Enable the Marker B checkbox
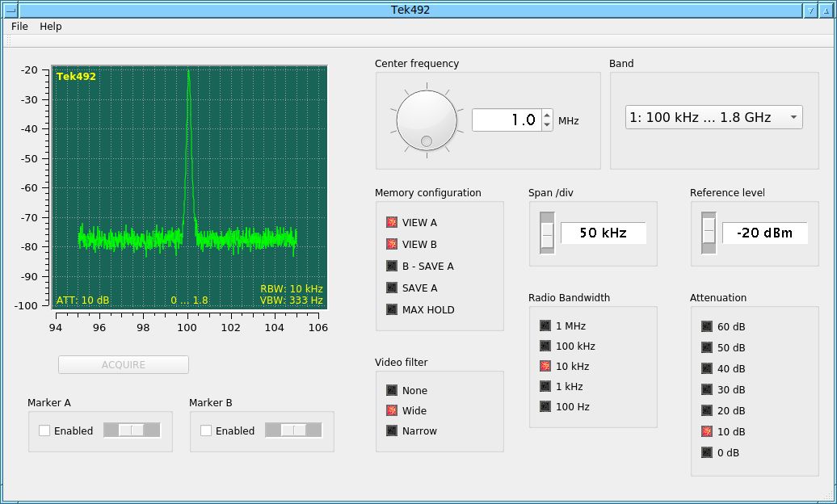 (207, 431)
